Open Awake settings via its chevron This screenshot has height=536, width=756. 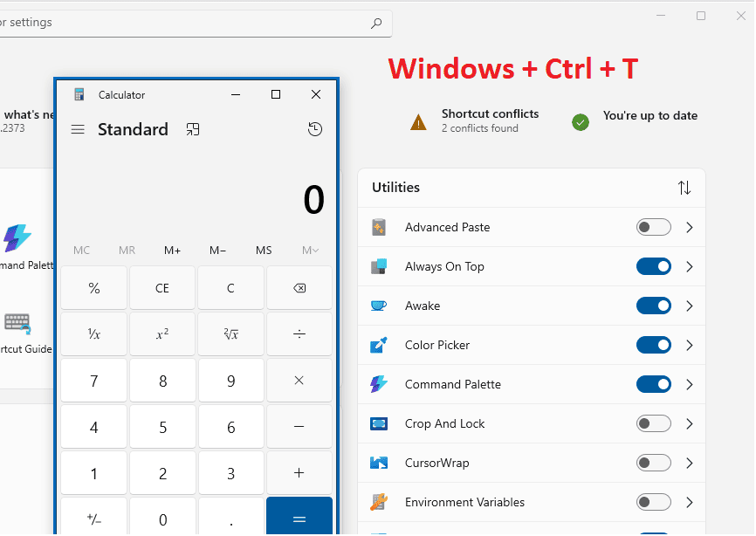tap(690, 306)
